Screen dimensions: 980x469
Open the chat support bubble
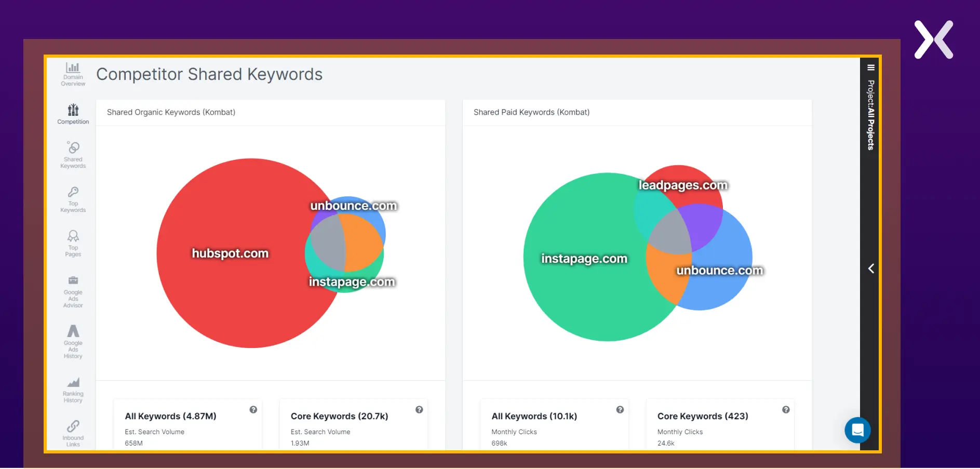(857, 430)
